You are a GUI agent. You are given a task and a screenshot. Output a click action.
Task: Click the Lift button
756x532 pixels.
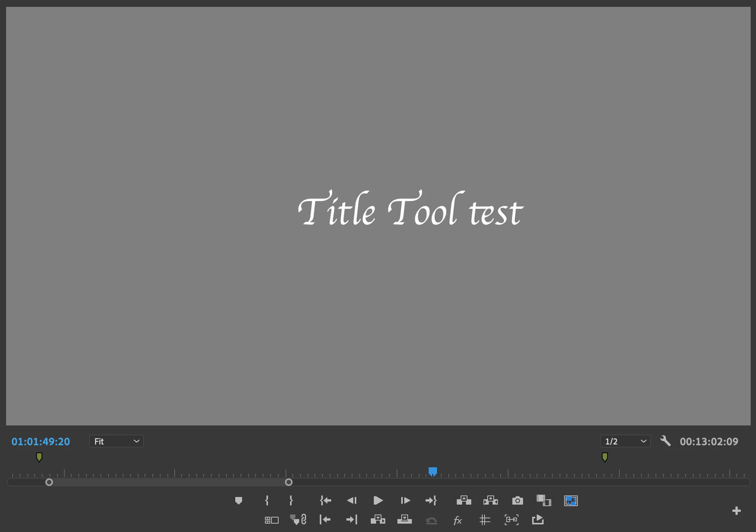[464, 500]
